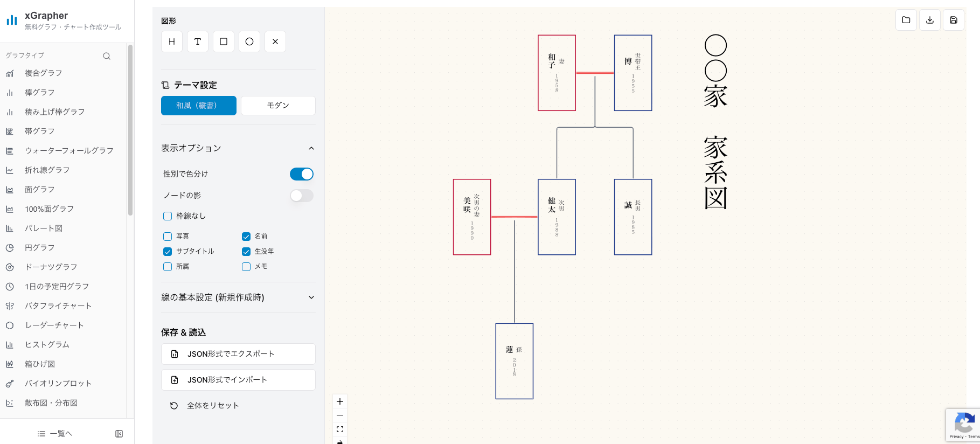
Task: Select the 蓮 grandchild node
Action: coord(515,361)
